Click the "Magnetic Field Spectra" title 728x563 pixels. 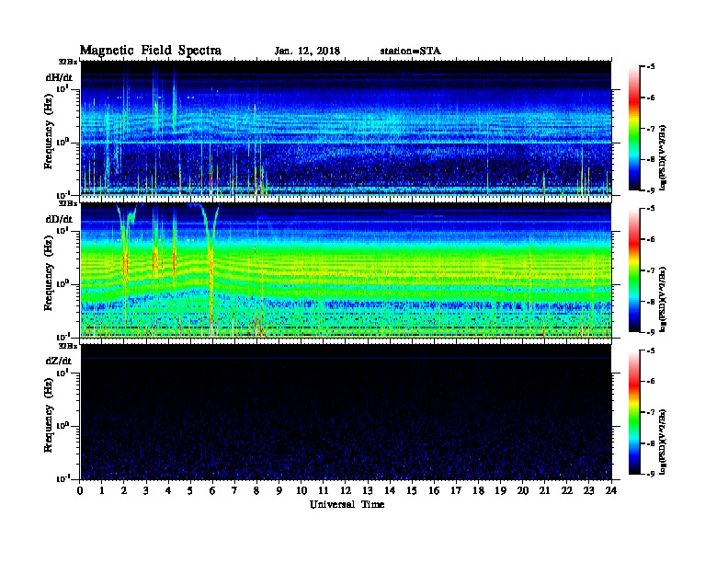pos(151,51)
